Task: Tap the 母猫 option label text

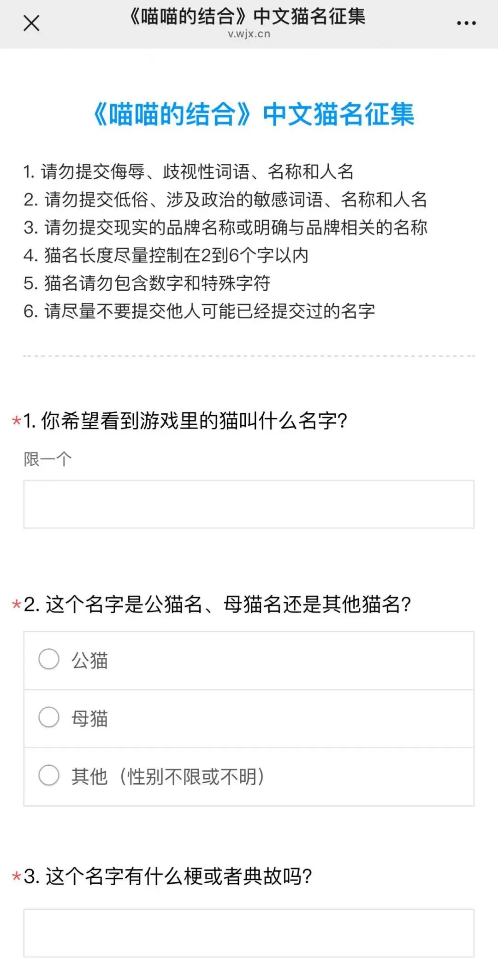Action: pos(89,718)
